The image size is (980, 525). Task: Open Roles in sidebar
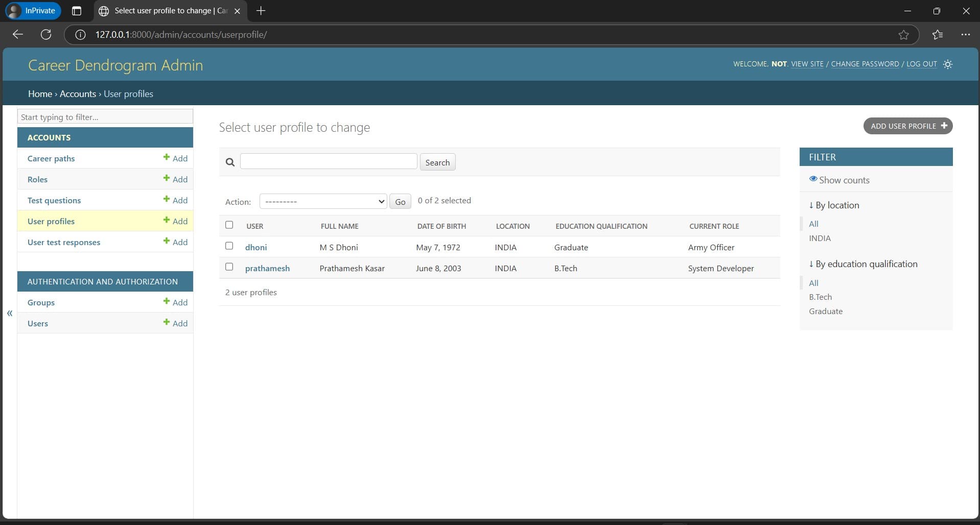[37, 179]
